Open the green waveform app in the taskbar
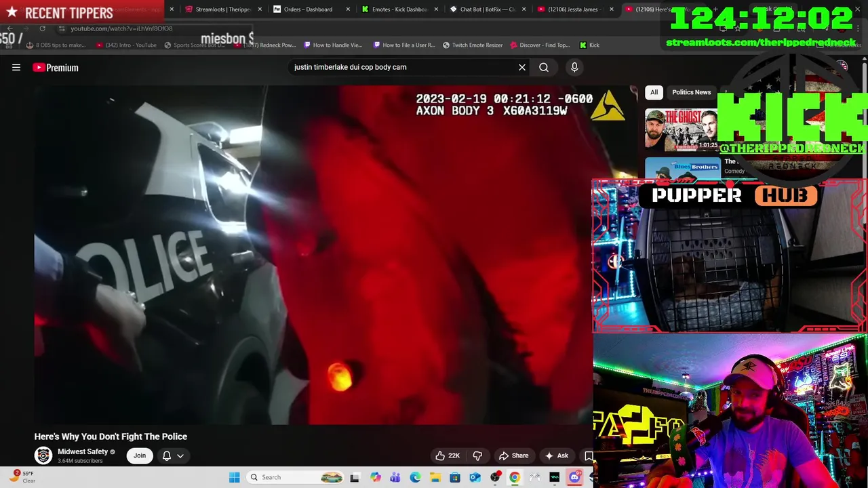 point(555,477)
